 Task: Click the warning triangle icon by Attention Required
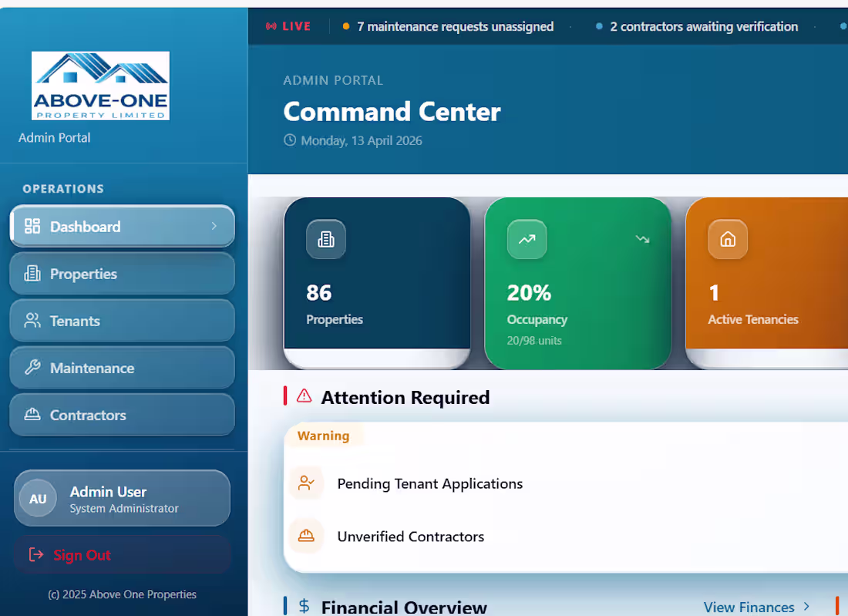pyautogui.click(x=305, y=396)
